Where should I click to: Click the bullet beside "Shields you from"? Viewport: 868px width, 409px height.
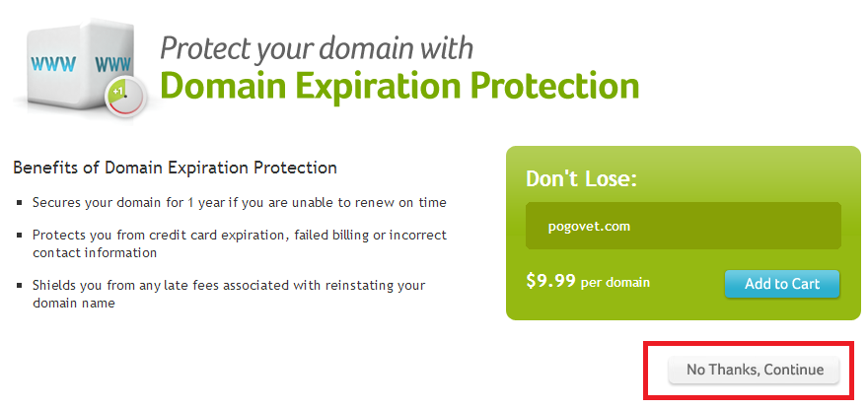[21, 286]
